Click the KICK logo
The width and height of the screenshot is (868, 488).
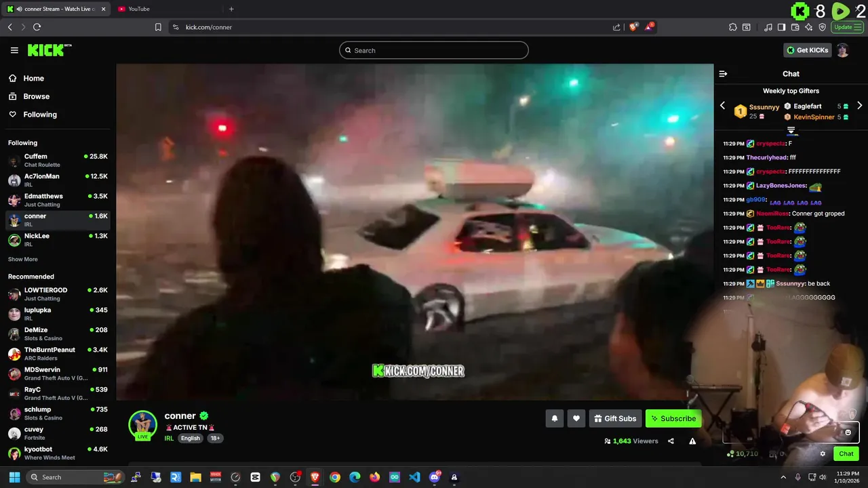pyautogui.click(x=50, y=50)
